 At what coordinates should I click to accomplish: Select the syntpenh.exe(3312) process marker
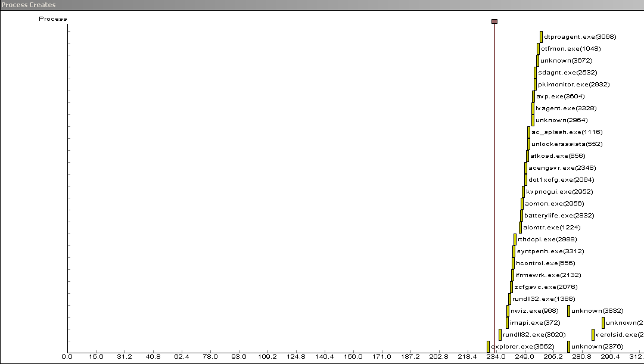(514, 251)
